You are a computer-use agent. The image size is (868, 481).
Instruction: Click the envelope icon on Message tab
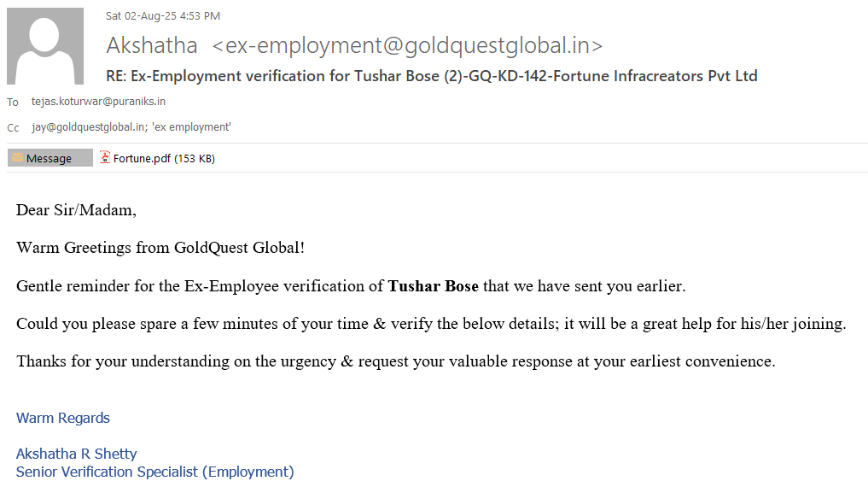click(x=17, y=158)
